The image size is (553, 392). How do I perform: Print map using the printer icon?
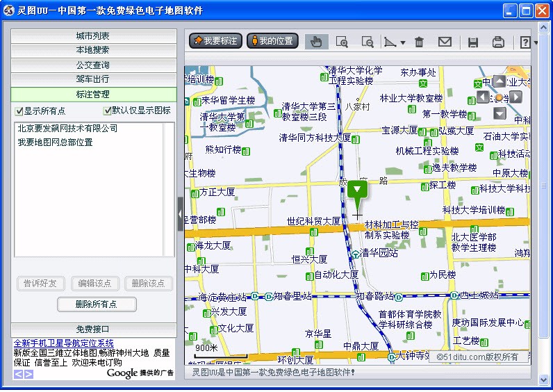498,42
